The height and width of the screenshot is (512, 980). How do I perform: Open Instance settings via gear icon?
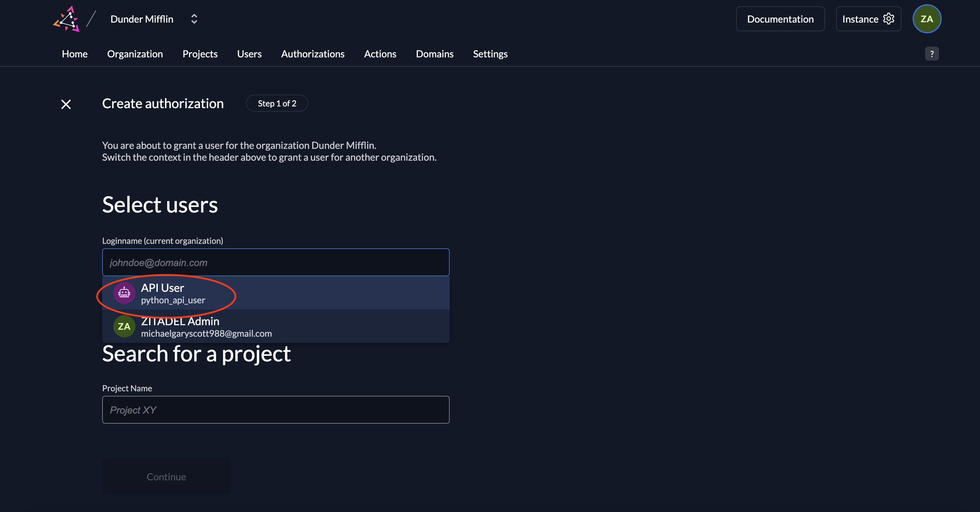click(x=889, y=19)
